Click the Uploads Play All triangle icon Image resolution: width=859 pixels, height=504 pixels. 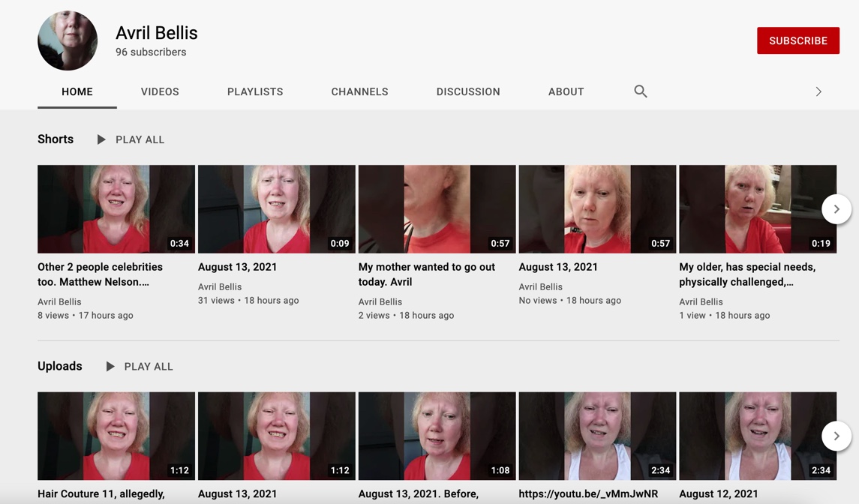pyautogui.click(x=110, y=367)
